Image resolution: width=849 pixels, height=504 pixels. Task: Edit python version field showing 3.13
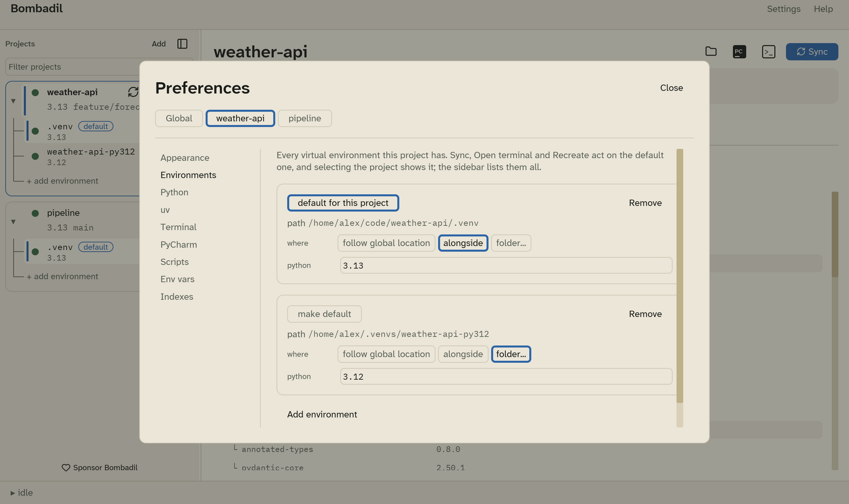tap(506, 265)
